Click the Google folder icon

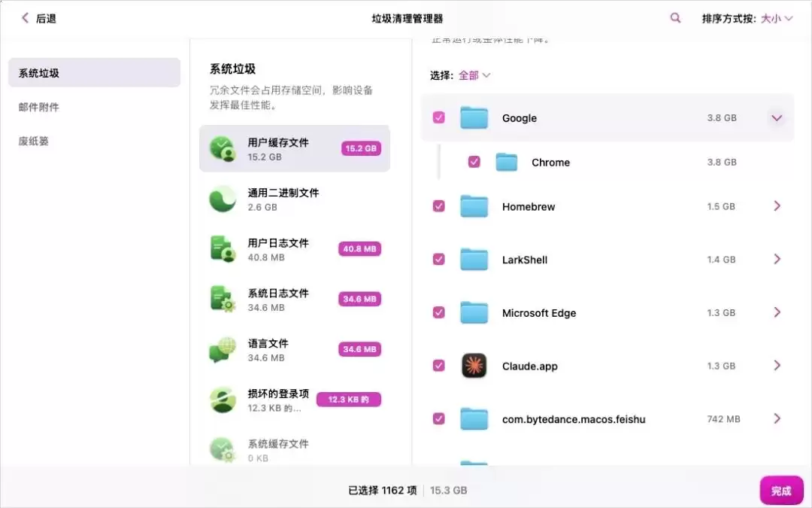[x=474, y=117]
